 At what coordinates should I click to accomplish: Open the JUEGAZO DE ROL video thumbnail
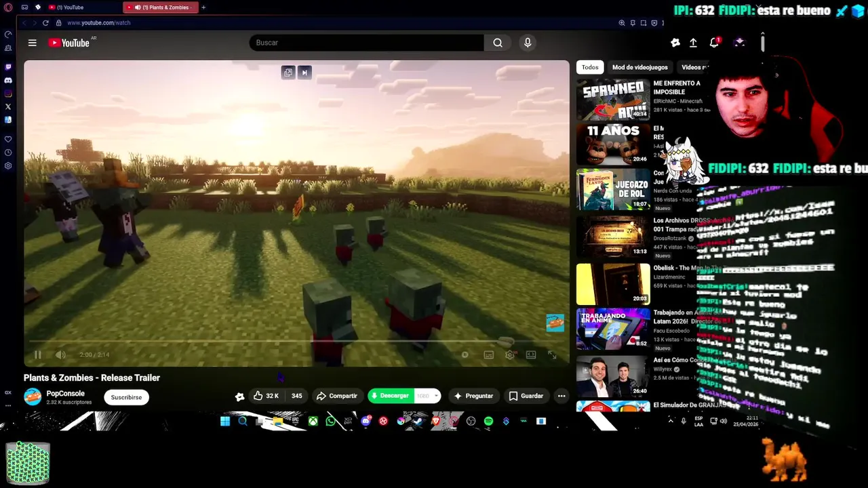click(613, 190)
